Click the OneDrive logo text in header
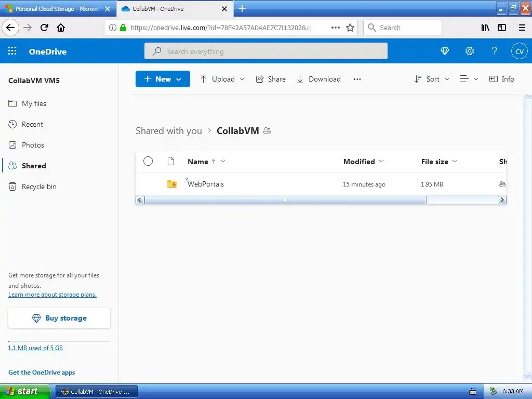 47,51
